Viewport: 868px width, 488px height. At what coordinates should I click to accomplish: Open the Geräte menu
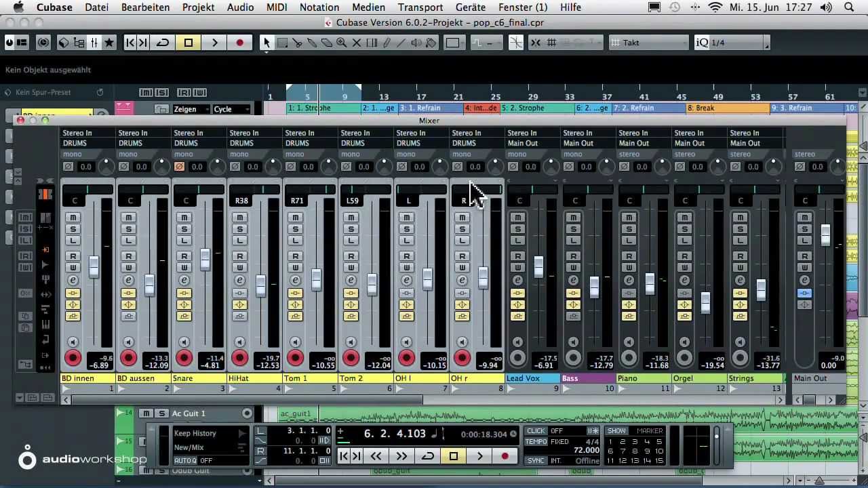470,7
